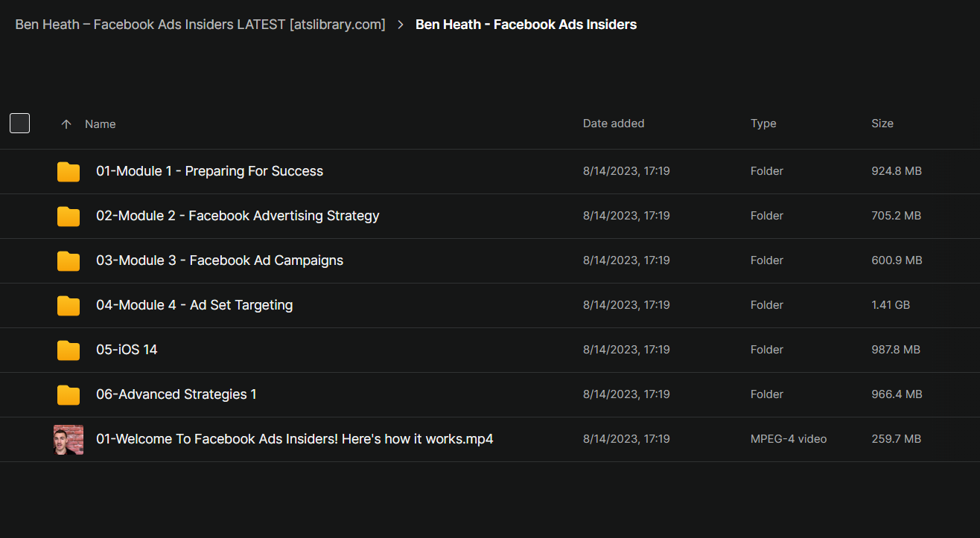This screenshot has width=980, height=538.
Task: Sort by the Date added column
Action: [614, 124]
